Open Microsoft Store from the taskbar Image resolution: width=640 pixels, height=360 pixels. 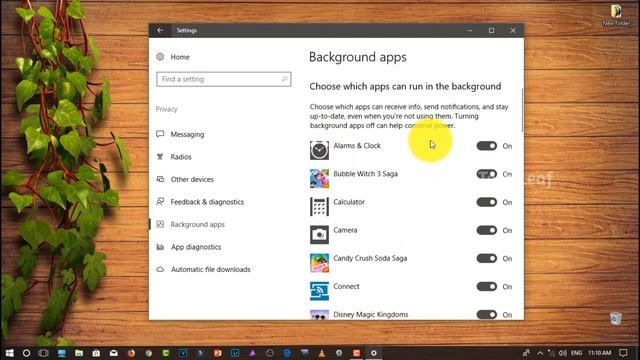point(96,353)
